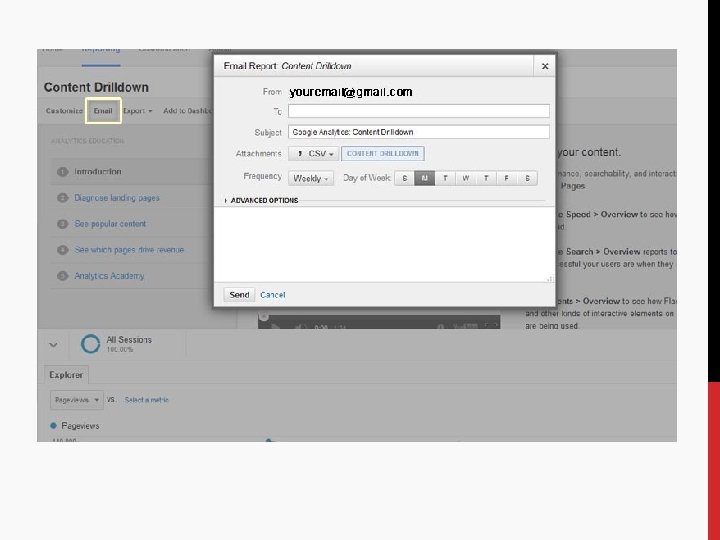Select Tuesday in Day of Week
Screen dimensions: 720x540
445,178
